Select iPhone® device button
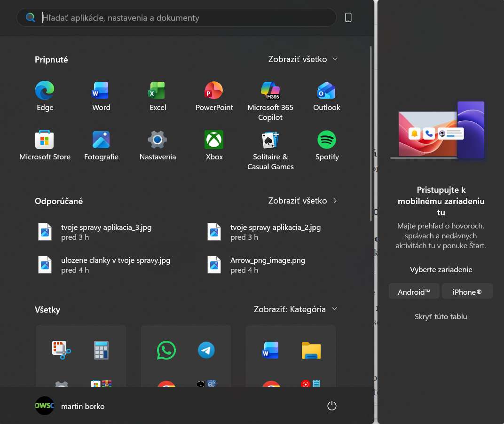 tap(467, 292)
